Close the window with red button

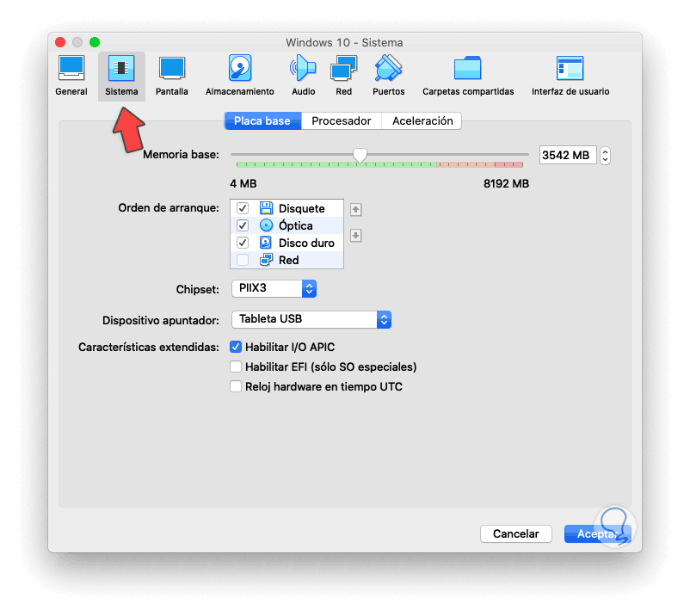(60, 42)
